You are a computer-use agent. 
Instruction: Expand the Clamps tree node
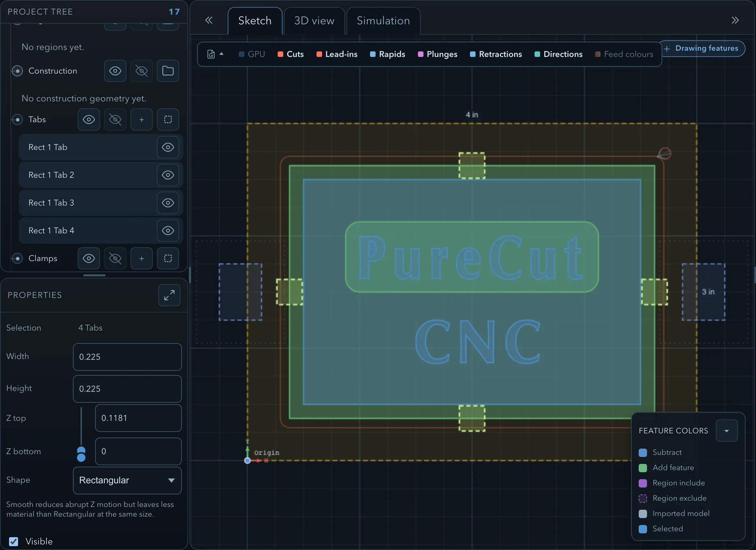[17, 258]
